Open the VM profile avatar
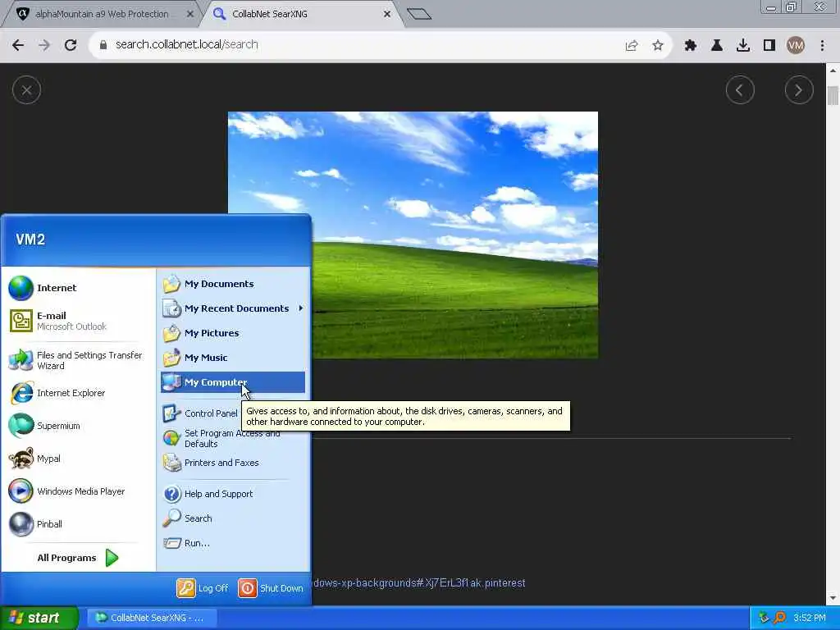The image size is (840, 630). [796, 46]
